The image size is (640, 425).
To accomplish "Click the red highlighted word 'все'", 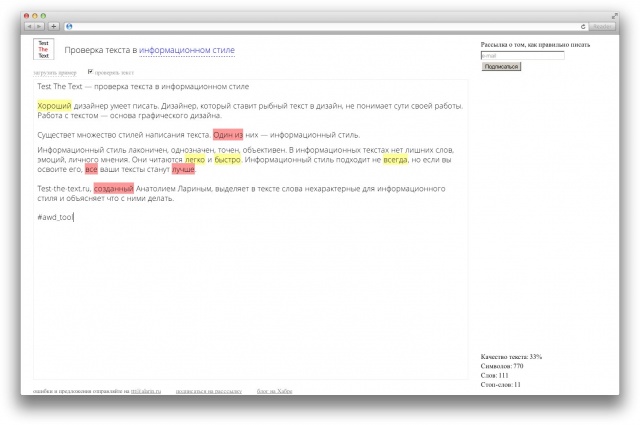I will [x=91, y=169].
